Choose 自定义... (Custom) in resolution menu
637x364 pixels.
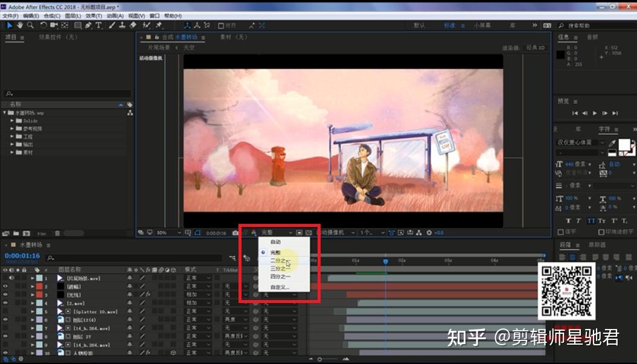[x=280, y=287]
